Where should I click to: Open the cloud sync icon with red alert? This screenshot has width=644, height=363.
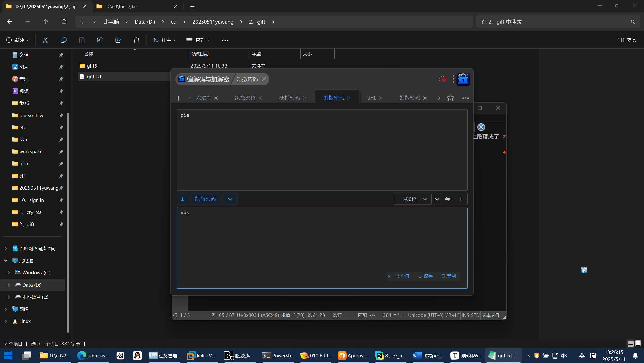point(442,79)
